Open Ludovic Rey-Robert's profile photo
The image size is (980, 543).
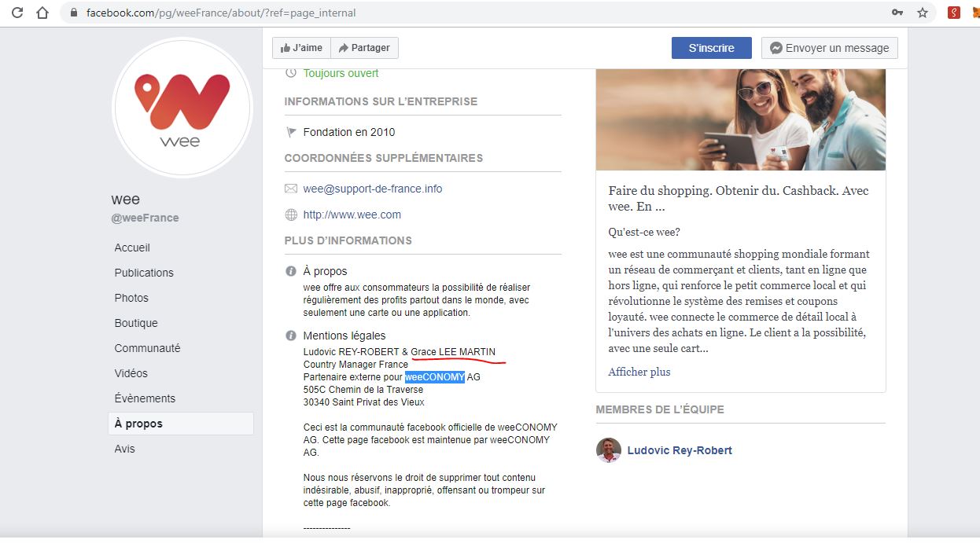[x=608, y=450]
